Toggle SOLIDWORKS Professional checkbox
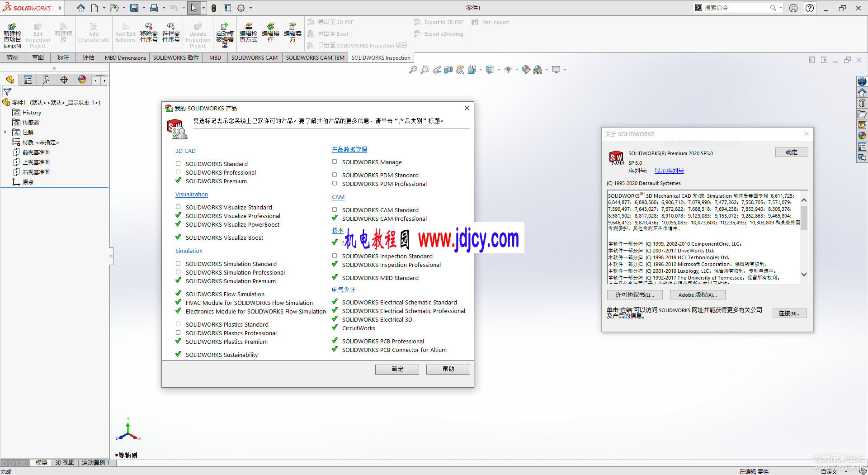The width and height of the screenshot is (868, 475). (x=178, y=172)
